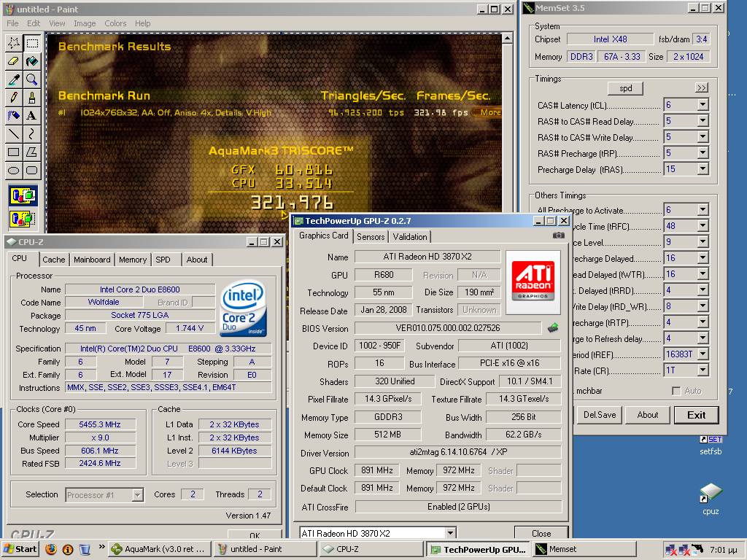
Task: Open the Precharge Delay (tRAS) dropdown
Action: tap(703, 169)
